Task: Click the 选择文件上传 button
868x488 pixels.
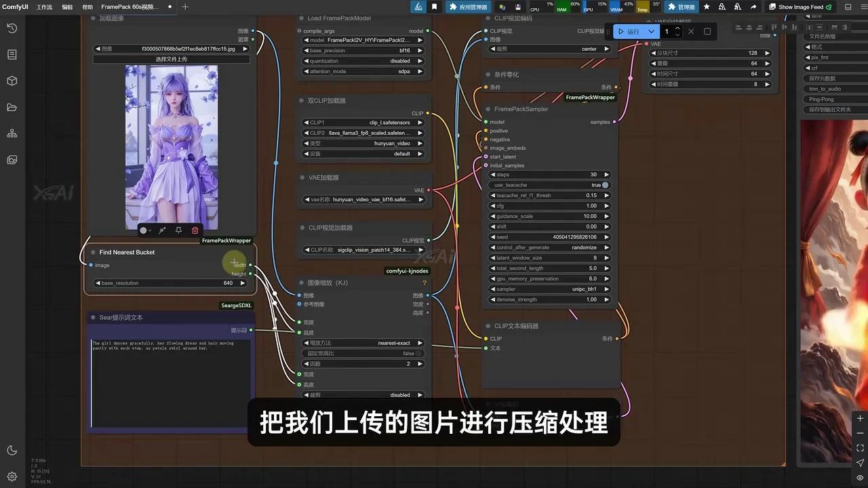Action: point(170,59)
